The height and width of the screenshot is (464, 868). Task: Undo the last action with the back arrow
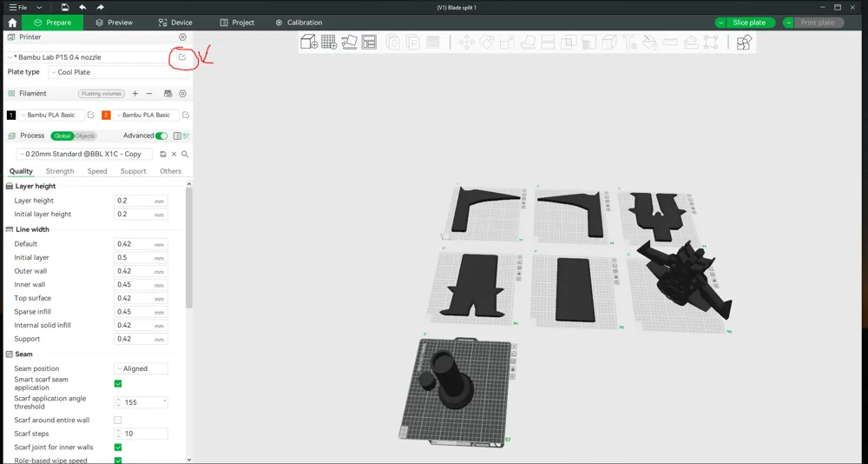coord(82,7)
